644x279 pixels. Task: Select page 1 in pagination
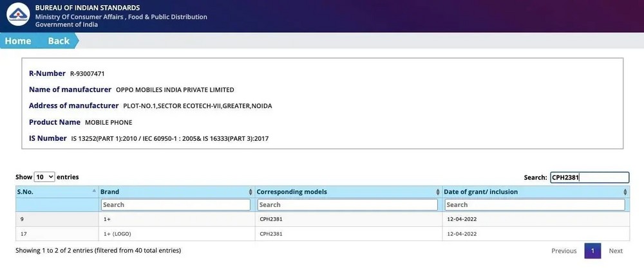[x=592, y=251]
